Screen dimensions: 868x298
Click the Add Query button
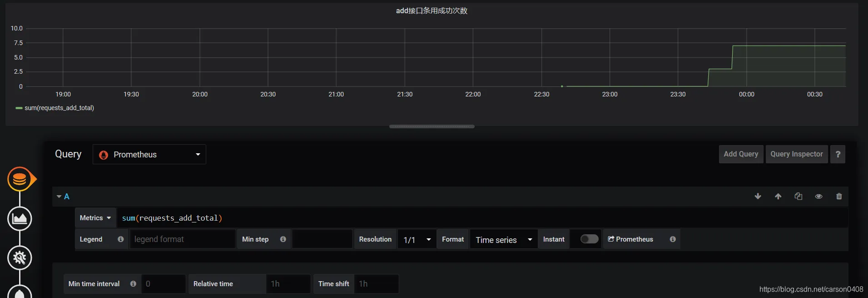click(741, 154)
